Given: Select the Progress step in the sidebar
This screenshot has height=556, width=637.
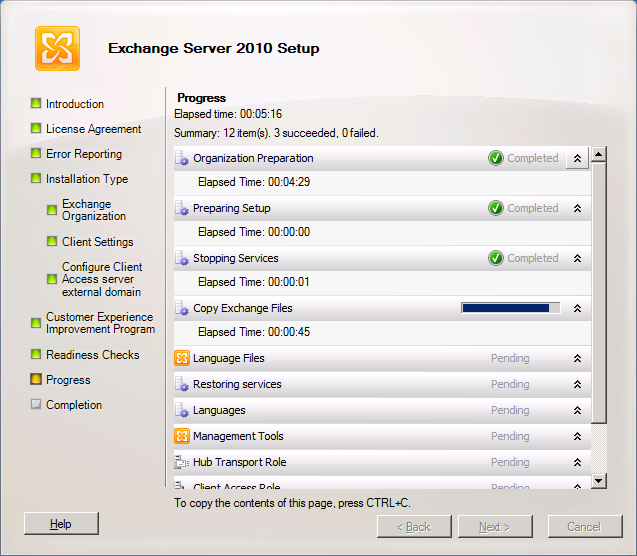Looking at the screenshot, I should 68,380.
